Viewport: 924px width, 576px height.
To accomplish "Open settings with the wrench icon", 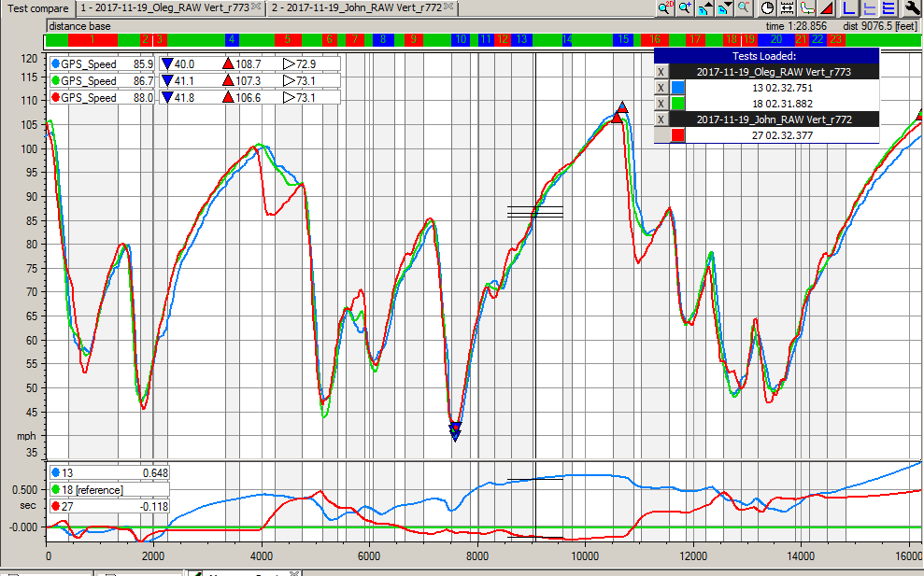I will [911, 7].
